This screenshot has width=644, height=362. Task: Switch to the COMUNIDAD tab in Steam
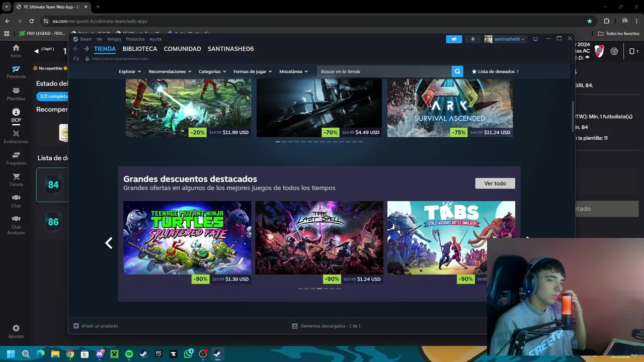coord(182,49)
